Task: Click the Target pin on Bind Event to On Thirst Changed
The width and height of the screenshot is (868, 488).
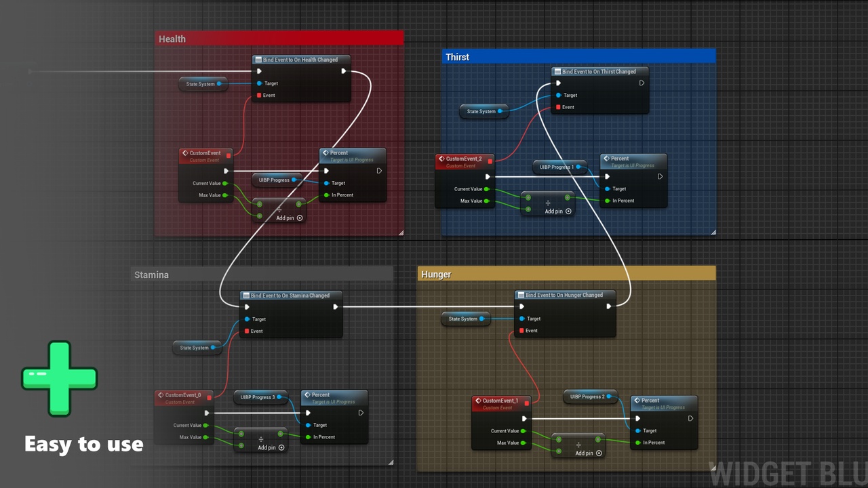Action: 558,96
